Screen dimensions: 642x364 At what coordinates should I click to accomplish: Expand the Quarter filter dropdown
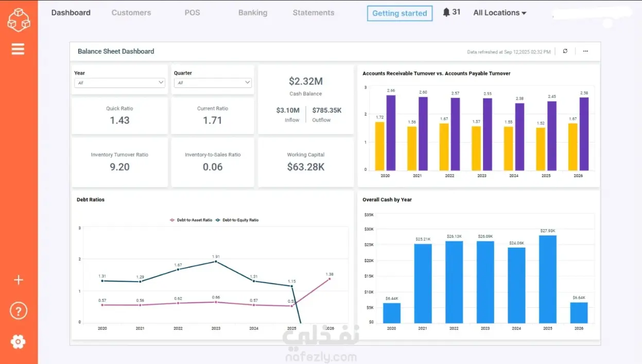coord(213,82)
